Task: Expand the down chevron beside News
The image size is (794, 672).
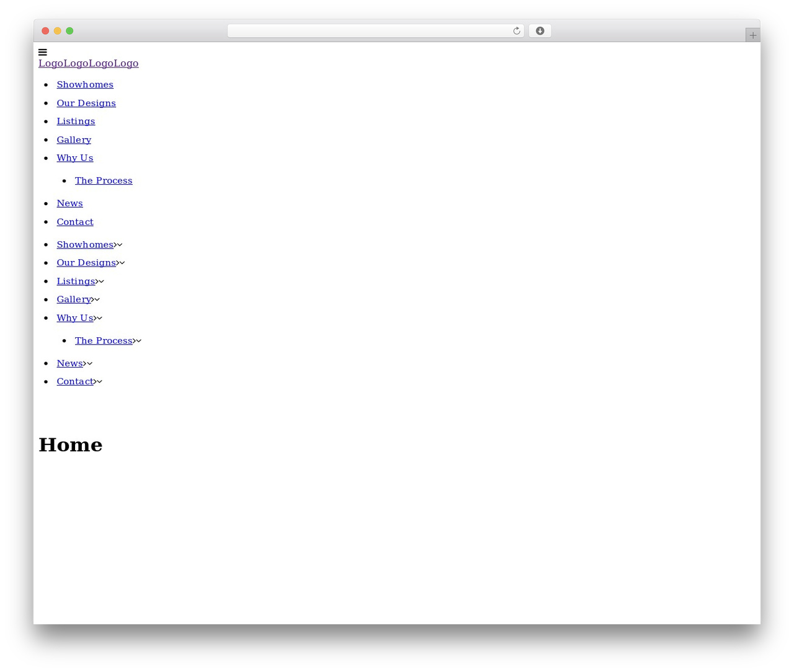Action: pos(89,363)
